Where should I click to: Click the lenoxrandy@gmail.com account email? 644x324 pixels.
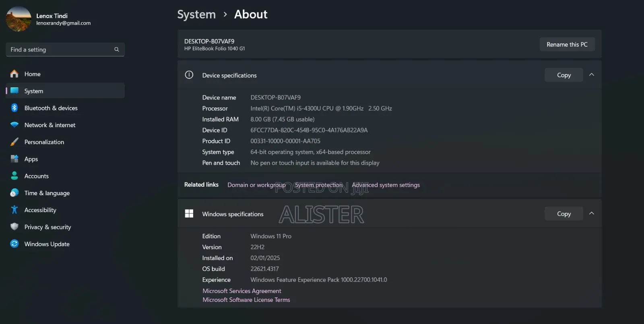tap(63, 23)
